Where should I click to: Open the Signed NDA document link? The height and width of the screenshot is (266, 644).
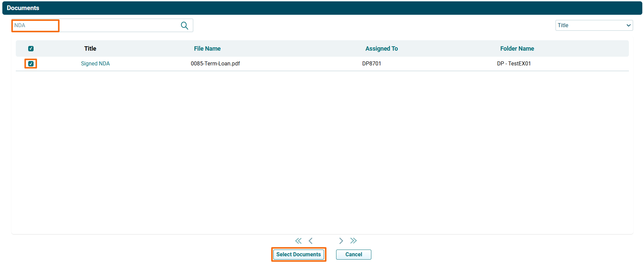(95, 64)
